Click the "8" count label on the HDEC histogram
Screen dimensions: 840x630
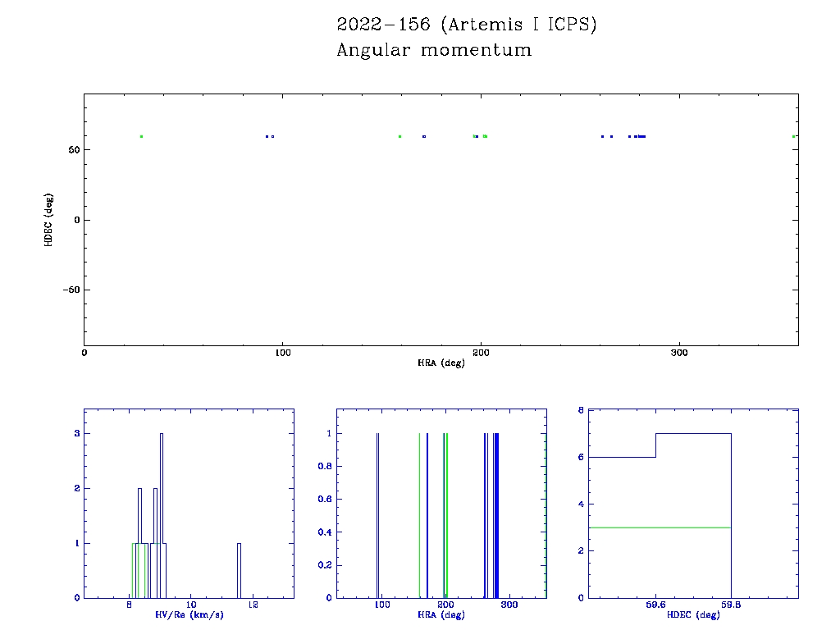[x=581, y=410]
